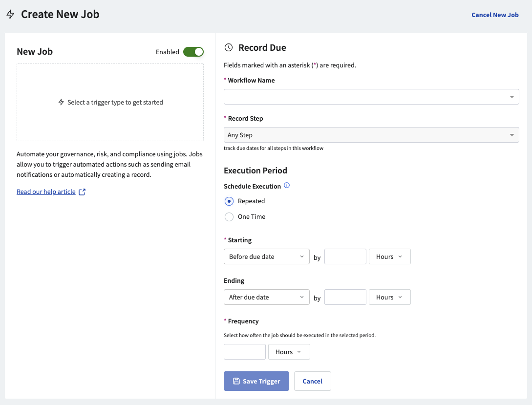The height and width of the screenshot is (405, 532).
Task: Open the After due date dropdown
Action: (x=266, y=297)
